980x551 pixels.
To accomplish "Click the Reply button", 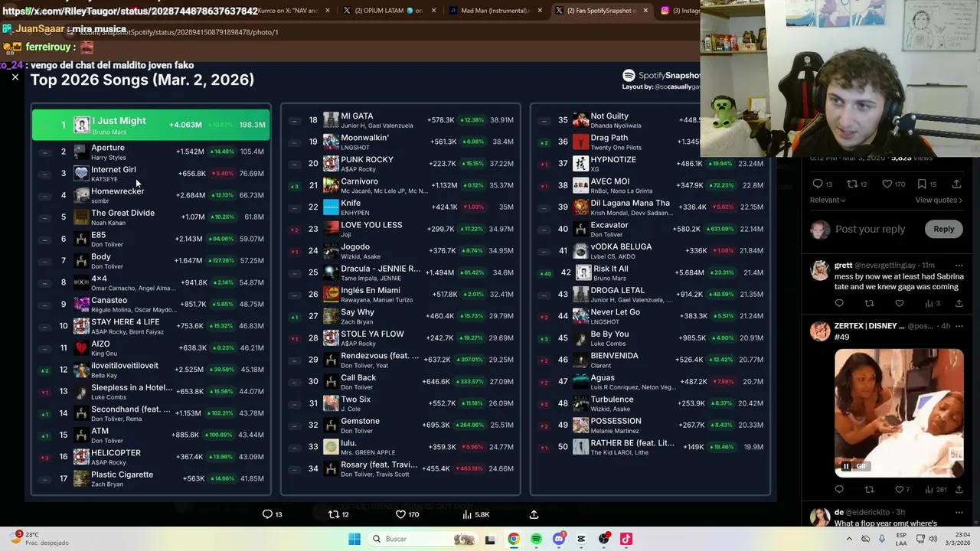I will 943,229.
